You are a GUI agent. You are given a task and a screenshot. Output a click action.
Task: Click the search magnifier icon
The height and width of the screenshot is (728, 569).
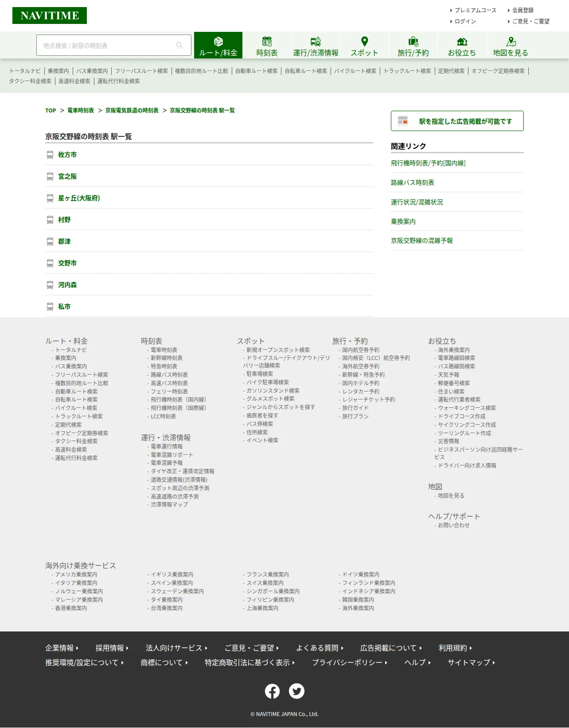pyautogui.click(x=179, y=45)
